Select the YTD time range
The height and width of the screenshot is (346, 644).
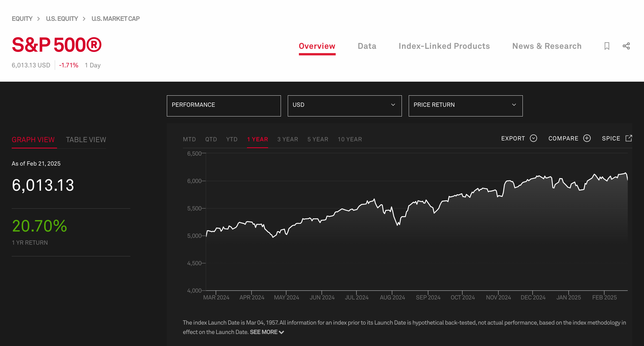232,139
